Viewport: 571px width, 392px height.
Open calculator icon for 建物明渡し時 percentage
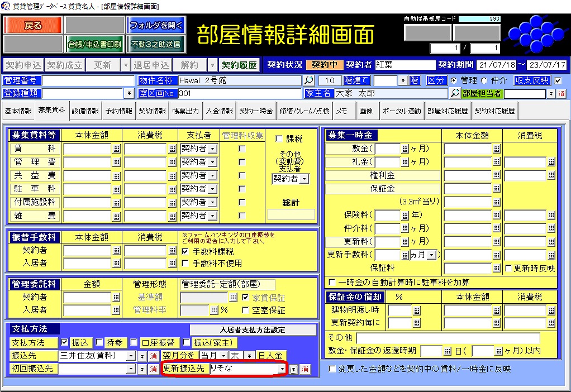click(x=416, y=310)
